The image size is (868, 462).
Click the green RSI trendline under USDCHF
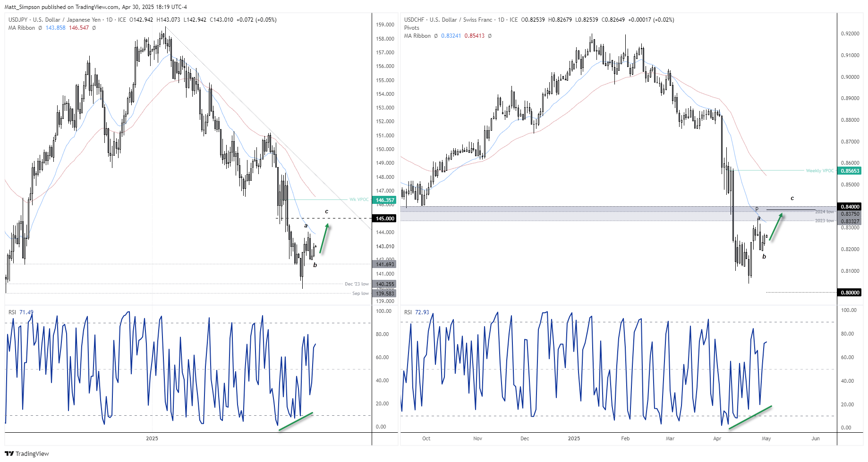(x=750, y=418)
